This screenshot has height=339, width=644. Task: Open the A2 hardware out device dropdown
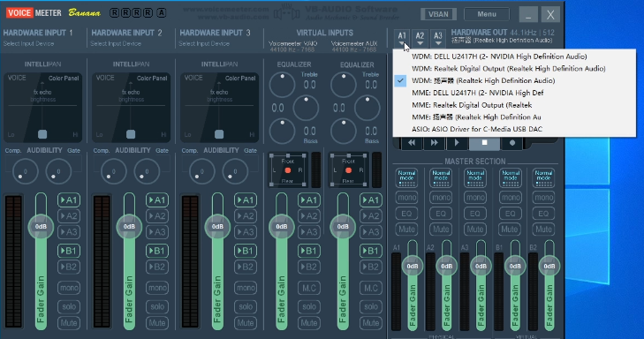[x=420, y=38]
